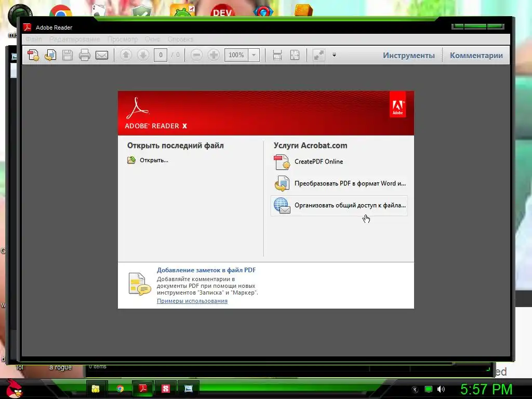Click the page number input field
Viewport: 532px width, 399px height.
[161, 55]
